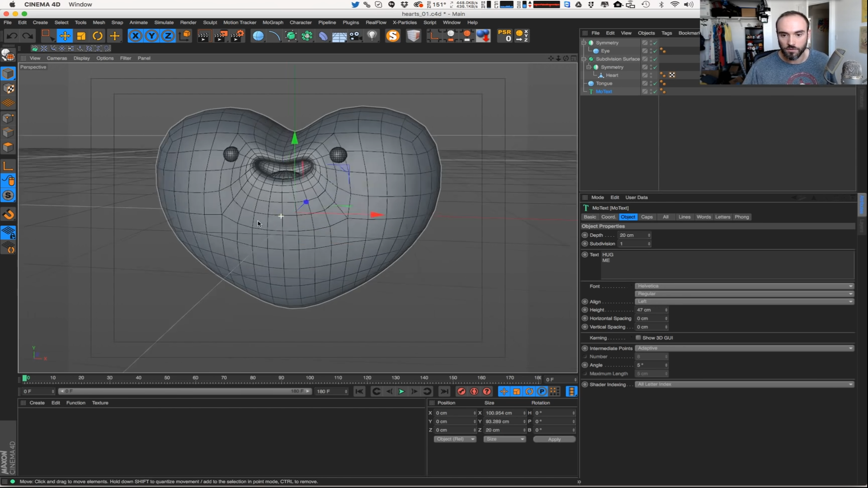Click the orange S plugin icon
This screenshot has height=488, width=868.
(x=393, y=36)
